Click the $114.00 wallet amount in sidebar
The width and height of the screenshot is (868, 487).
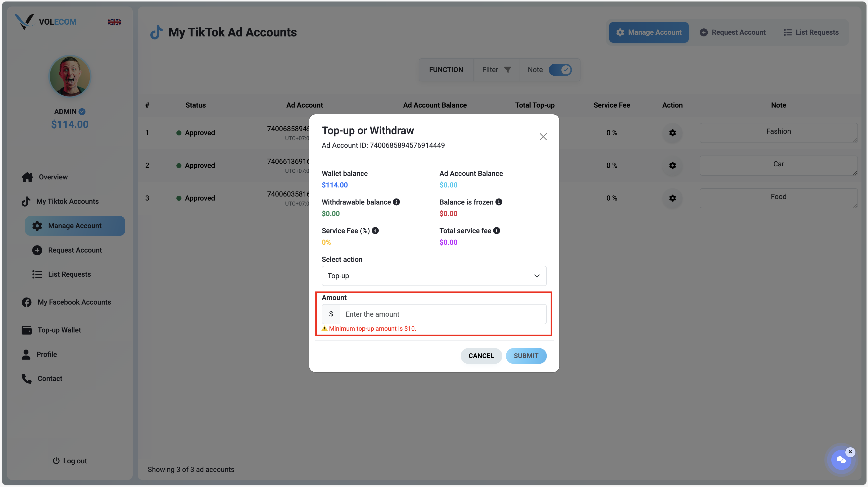[70, 124]
